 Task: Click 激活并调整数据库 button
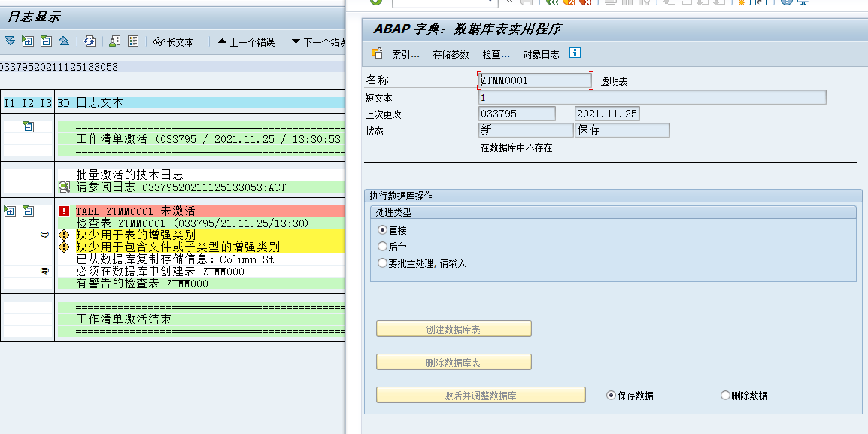[481, 394]
